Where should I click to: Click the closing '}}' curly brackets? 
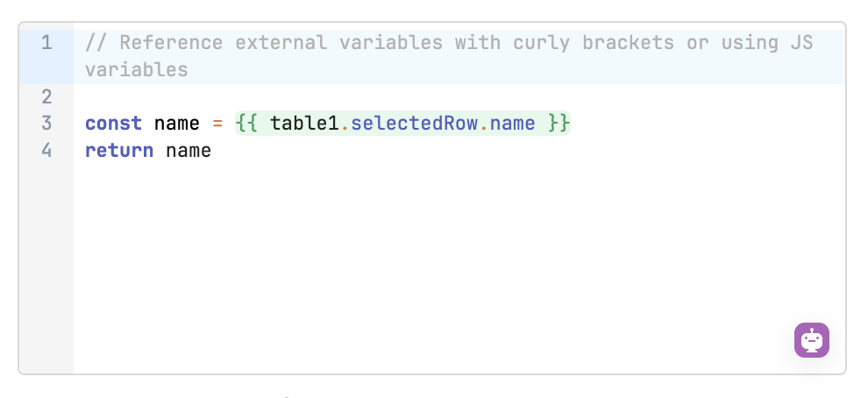click(x=559, y=123)
